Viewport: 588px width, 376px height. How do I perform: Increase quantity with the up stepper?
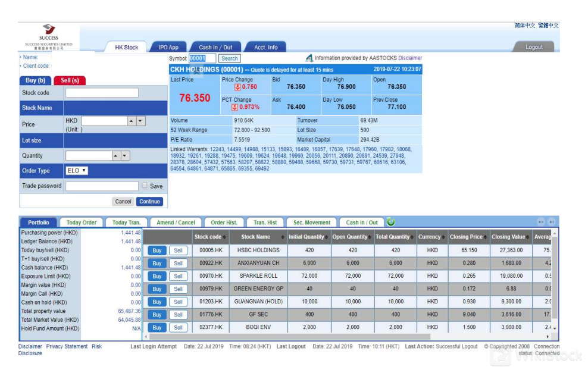click(x=116, y=155)
